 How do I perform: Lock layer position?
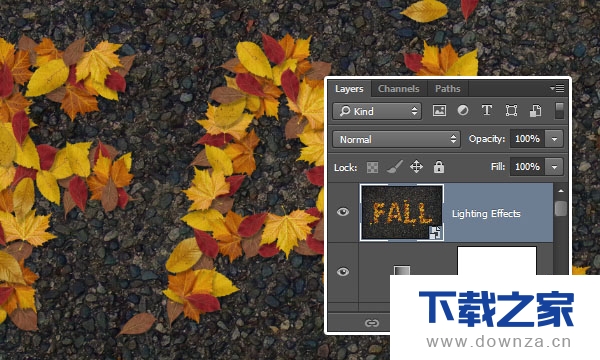[416, 167]
